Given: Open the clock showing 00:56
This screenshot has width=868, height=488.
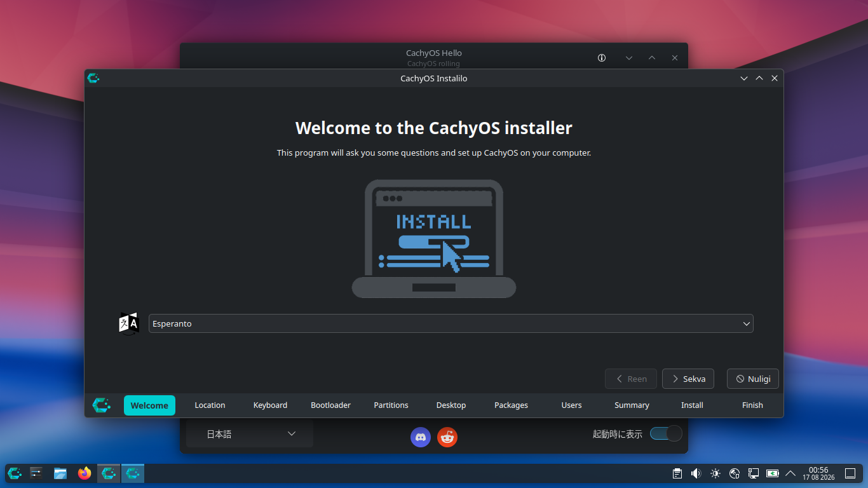Looking at the screenshot, I should (x=818, y=473).
